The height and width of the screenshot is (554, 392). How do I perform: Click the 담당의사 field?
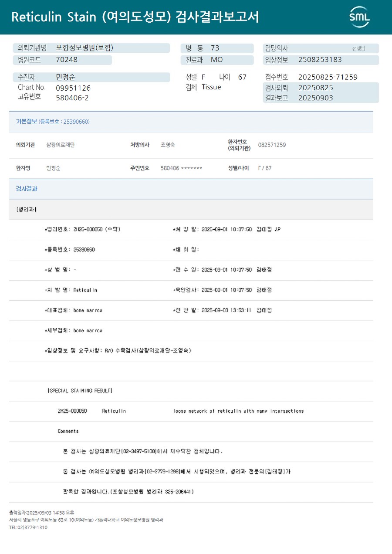coord(321,48)
